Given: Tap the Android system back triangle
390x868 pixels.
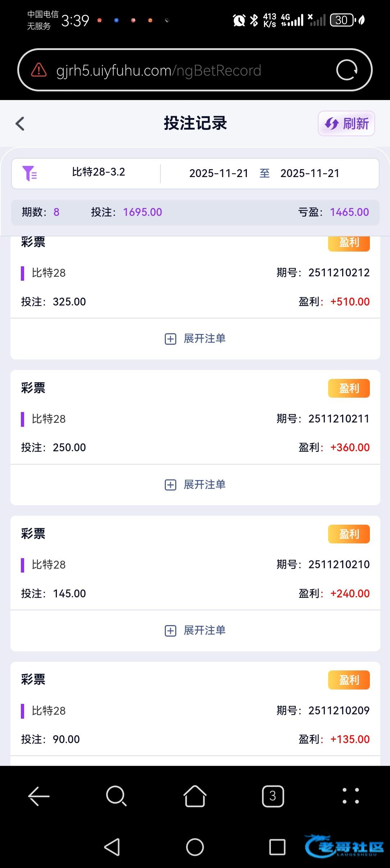Looking at the screenshot, I should pyautogui.click(x=112, y=847).
